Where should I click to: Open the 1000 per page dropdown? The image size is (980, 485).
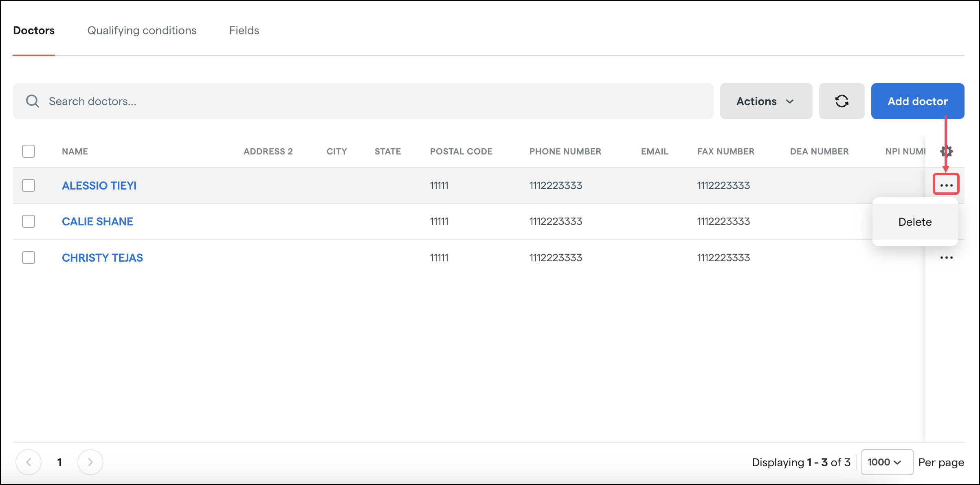click(x=887, y=462)
